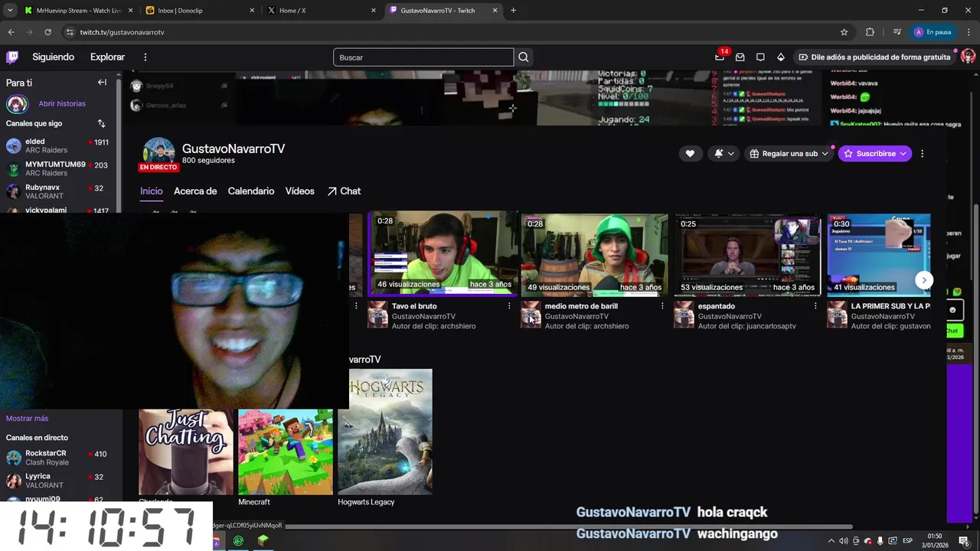This screenshot has height=551, width=980.
Task: Switch to Home / X browser tab
Action: 322,11
